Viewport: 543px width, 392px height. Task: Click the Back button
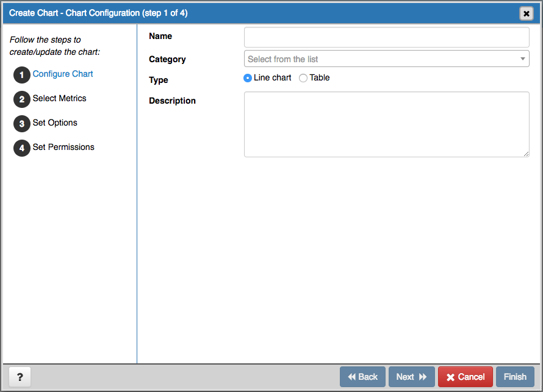click(x=362, y=377)
